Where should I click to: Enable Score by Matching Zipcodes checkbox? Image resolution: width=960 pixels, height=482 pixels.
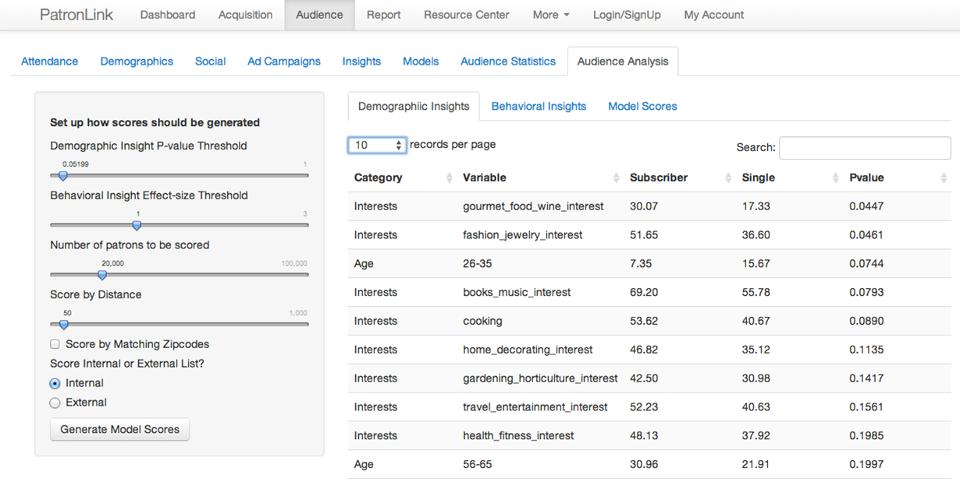pos(55,344)
